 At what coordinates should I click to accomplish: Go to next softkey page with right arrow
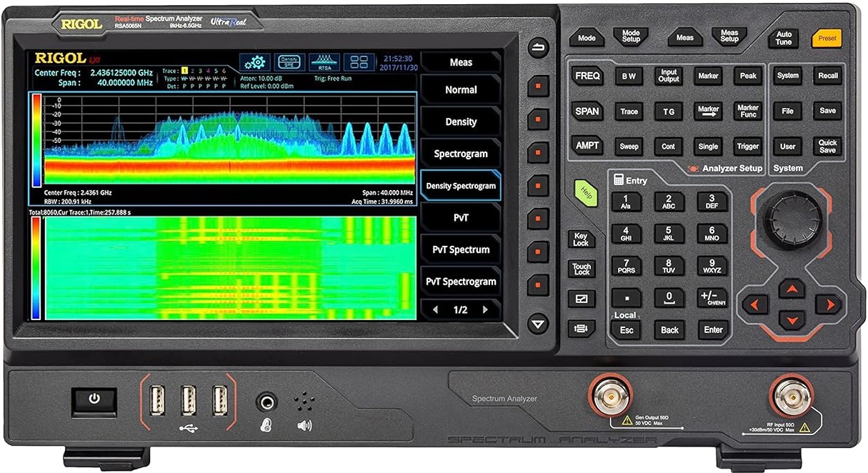[486, 310]
